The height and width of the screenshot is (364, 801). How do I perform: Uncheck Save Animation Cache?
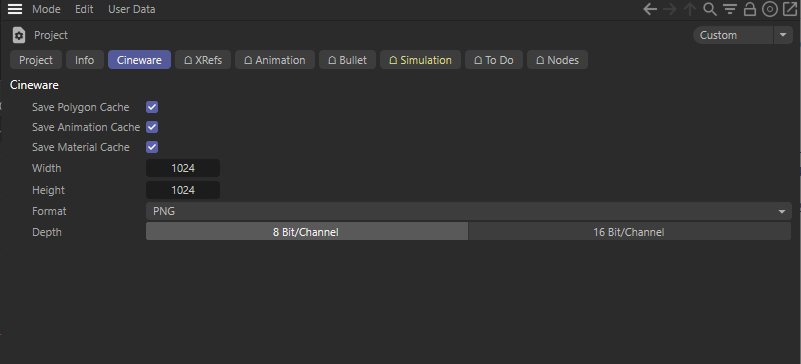[152, 127]
